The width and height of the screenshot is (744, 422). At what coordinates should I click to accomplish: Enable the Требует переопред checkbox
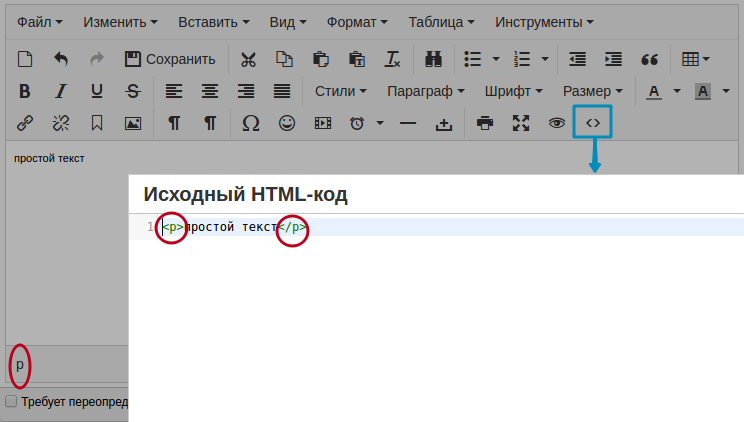11,402
